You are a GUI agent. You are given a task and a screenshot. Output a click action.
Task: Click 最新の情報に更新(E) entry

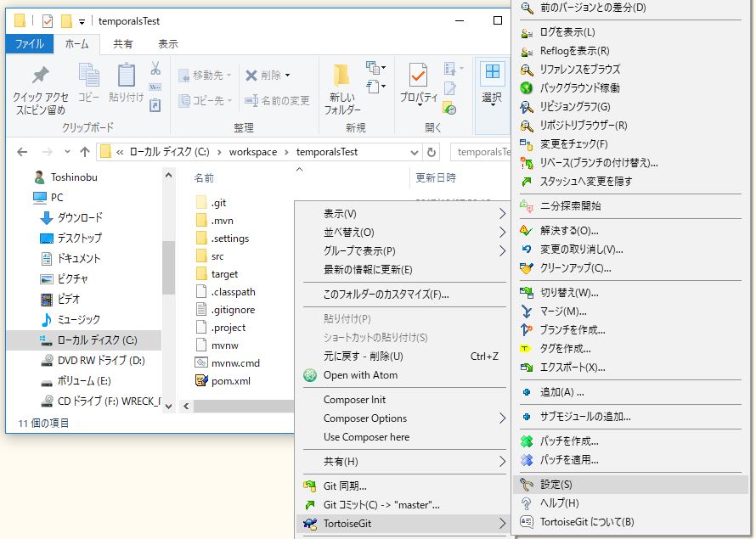(x=404, y=270)
